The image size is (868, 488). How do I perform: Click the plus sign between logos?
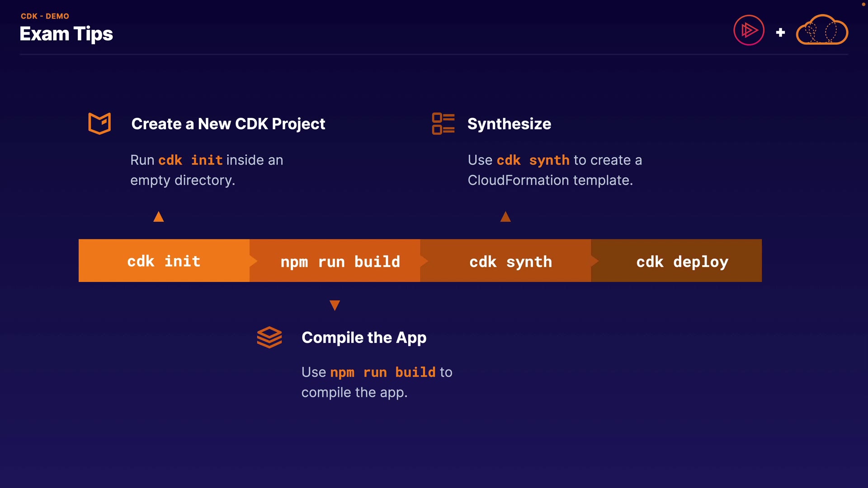click(x=780, y=33)
